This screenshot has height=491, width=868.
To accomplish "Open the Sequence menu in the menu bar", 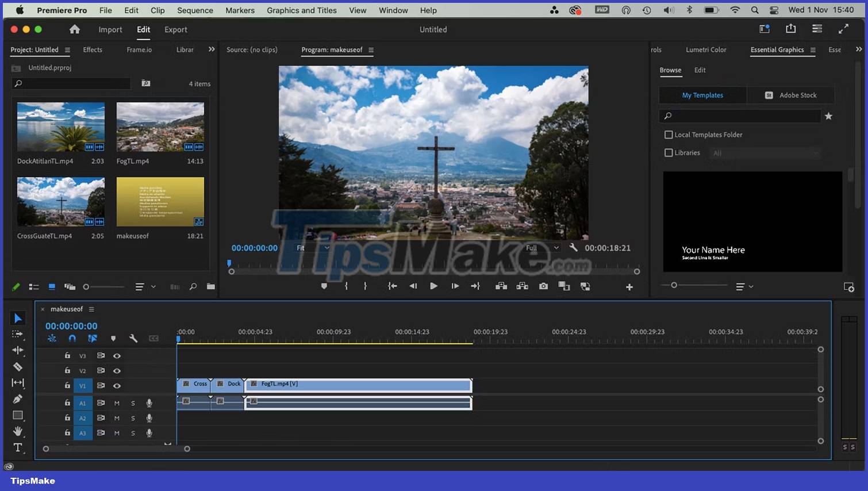I will (194, 10).
